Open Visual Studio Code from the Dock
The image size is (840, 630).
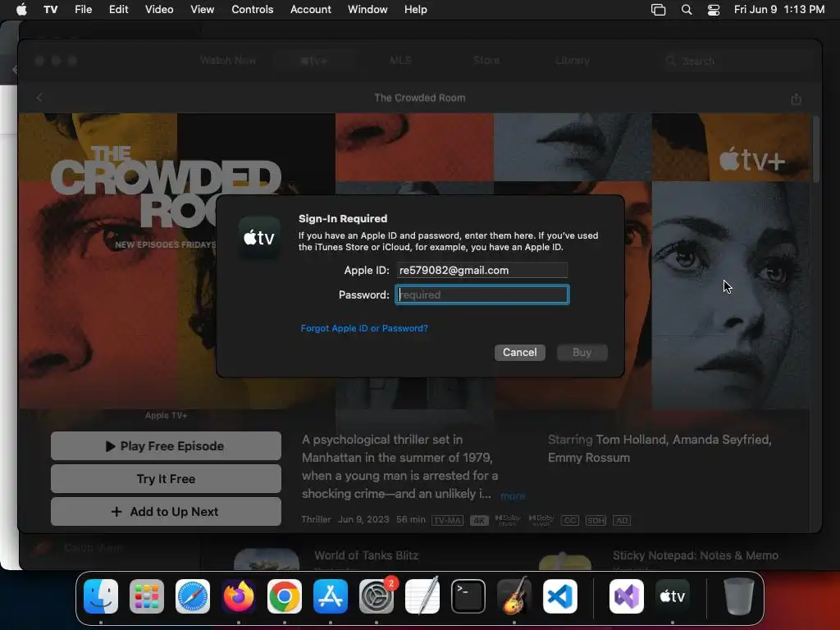pyautogui.click(x=560, y=596)
